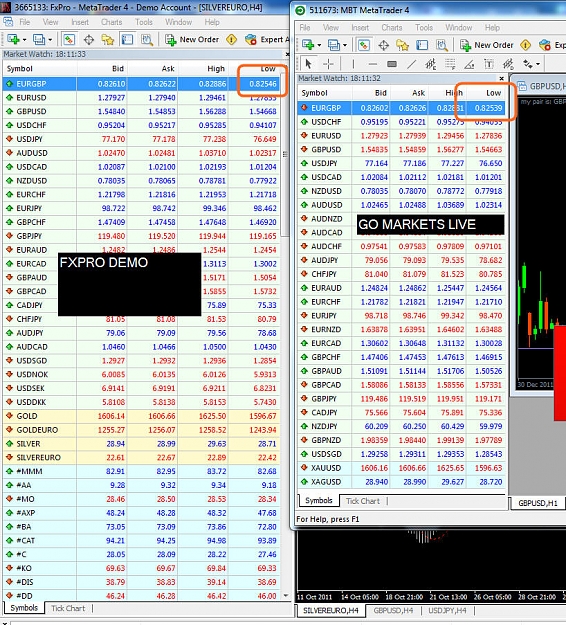Open Strategy Tester in FxPro toolbar
The image size is (566, 625).
pos(147,39)
